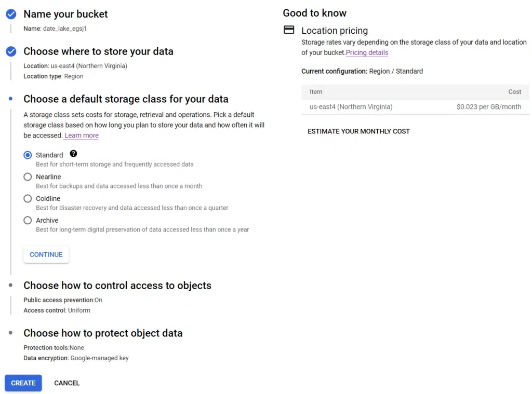Click the blue CREATE button

[x=23, y=383]
